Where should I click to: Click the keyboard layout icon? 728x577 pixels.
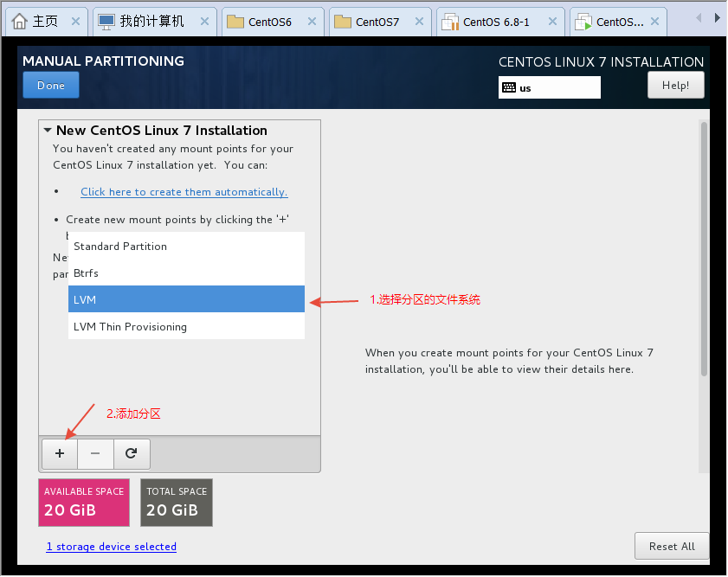(509, 87)
